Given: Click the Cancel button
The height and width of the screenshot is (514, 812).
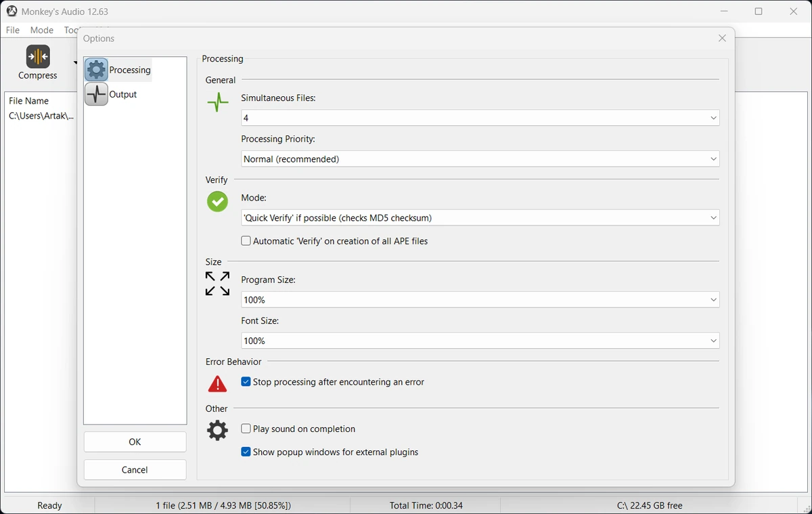Looking at the screenshot, I should coord(135,470).
